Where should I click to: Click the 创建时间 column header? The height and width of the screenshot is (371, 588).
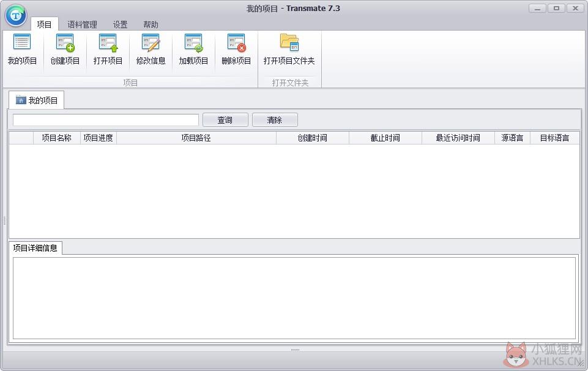coord(313,138)
